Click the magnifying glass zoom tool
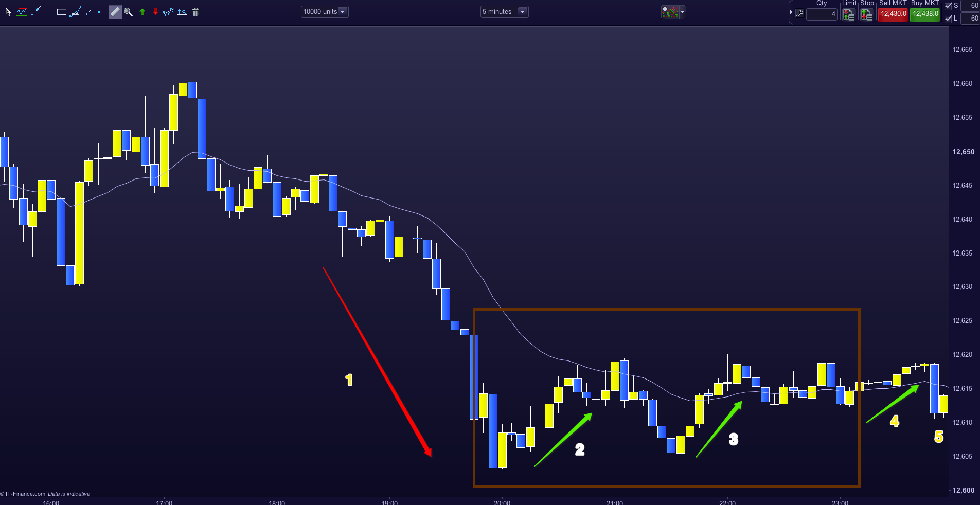The image size is (980, 505). coord(129,12)
